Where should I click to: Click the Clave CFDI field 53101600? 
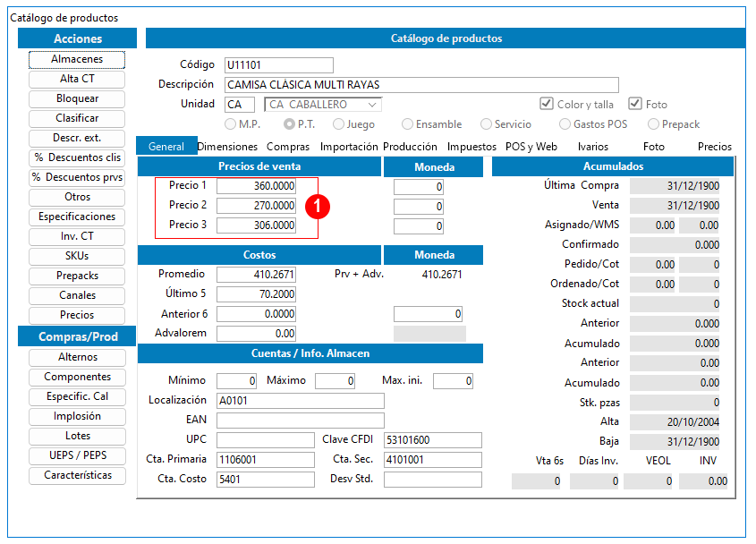(x=433, y=440)
